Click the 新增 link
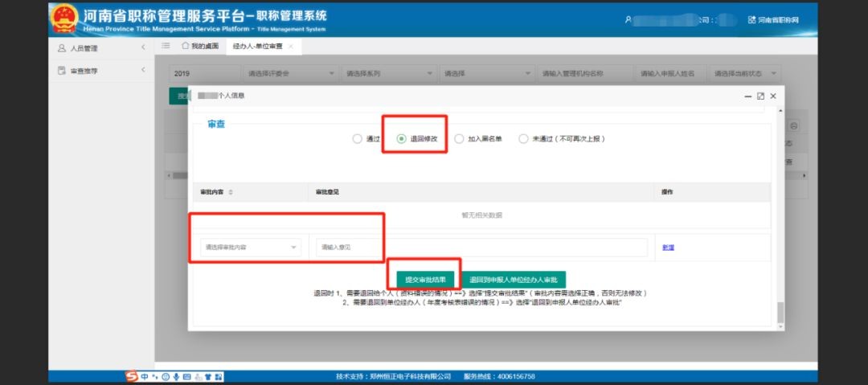The height and width of the screenshot is (385, 868). point(668,248)
